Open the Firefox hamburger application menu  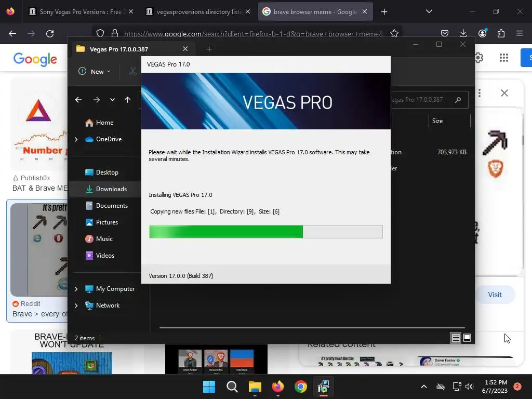520,33
